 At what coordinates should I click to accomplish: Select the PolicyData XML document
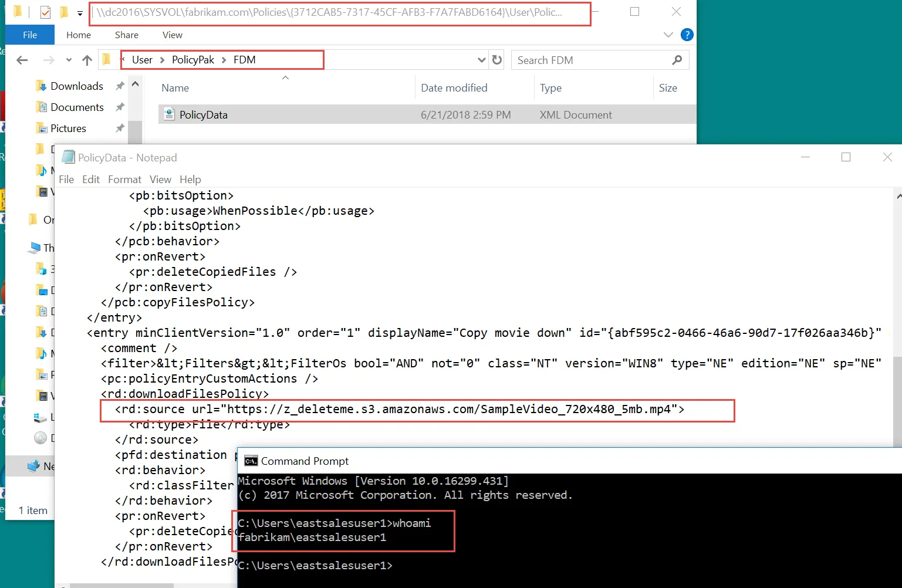click(202, 114)
